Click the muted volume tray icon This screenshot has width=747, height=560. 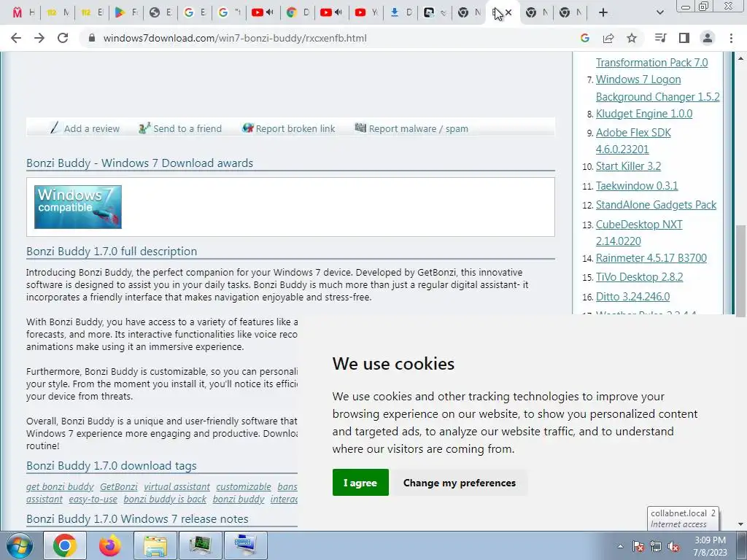pos(673,546)
